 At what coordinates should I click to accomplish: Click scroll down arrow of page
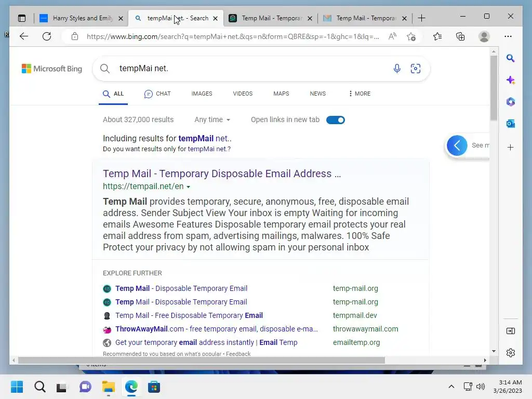pyautogui.click(x=494, y=351)
